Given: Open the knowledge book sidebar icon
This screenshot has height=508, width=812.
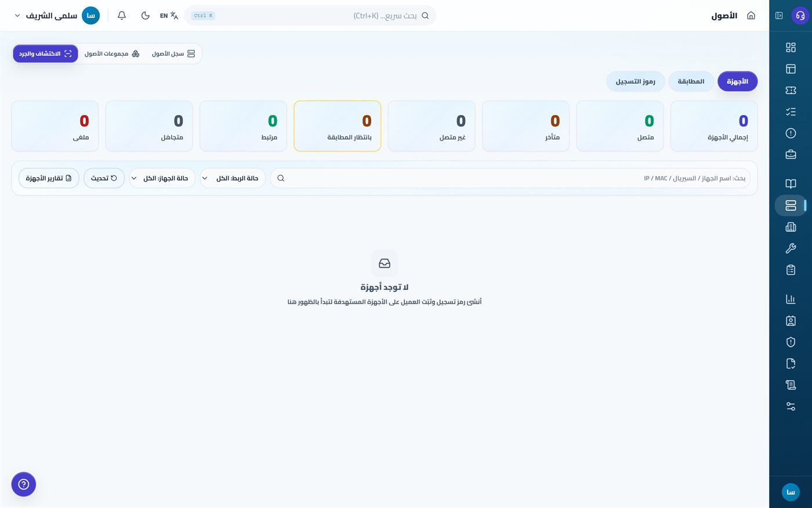Looking at the screenshot, I should click(x=791, y=184).
